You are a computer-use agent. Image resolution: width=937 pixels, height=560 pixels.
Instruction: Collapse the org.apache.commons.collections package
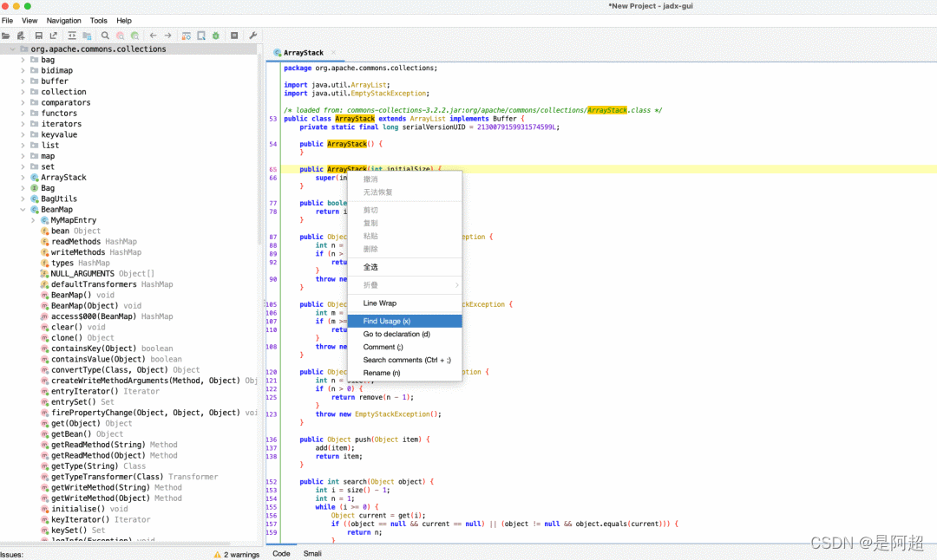tap(12, 49)
